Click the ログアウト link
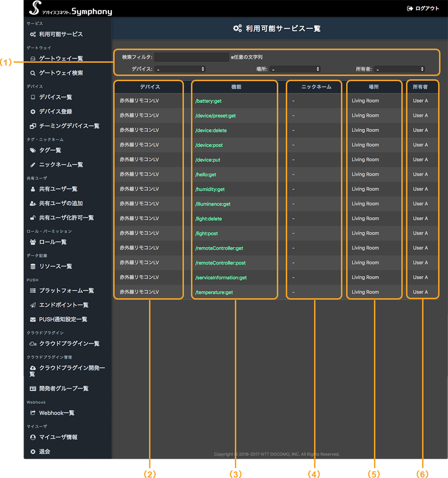 pyautogui.click(x=427, y=8)
